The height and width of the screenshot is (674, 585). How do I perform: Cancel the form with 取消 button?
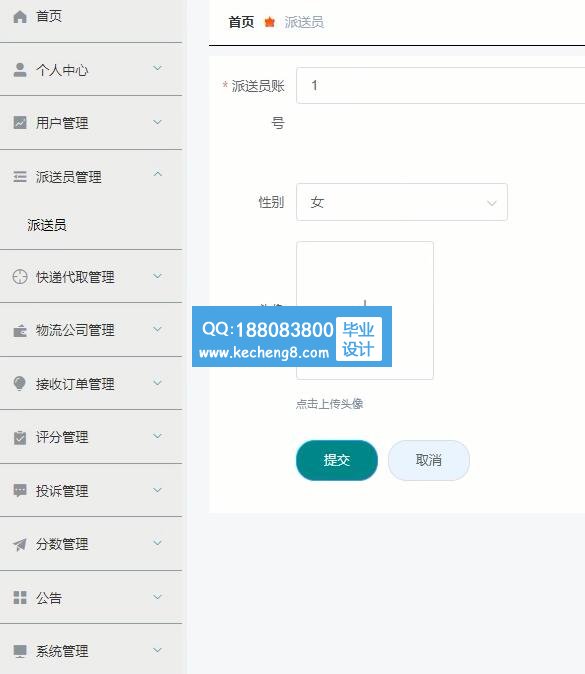point(429,460)
